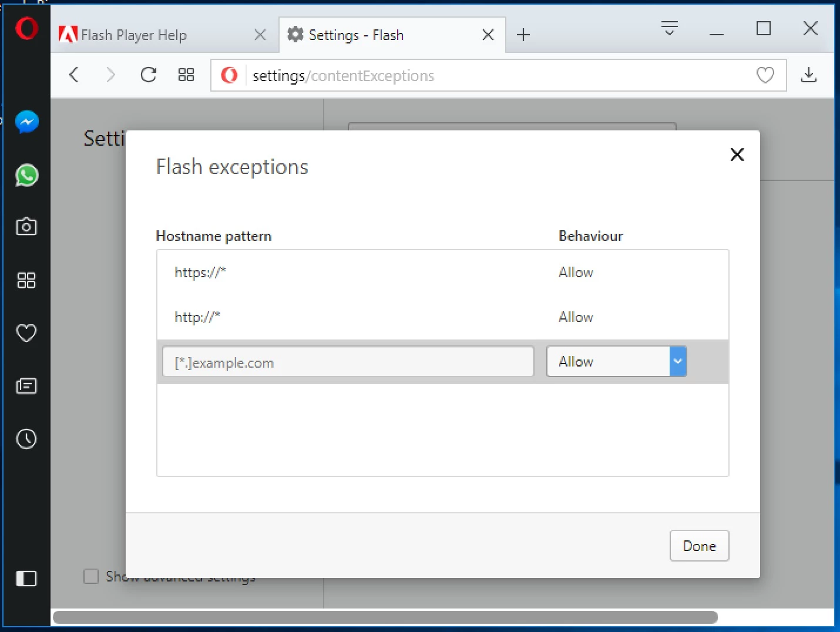Open Speed Dial start page from toolbar
840x632 pixels.
pos(186,75)
